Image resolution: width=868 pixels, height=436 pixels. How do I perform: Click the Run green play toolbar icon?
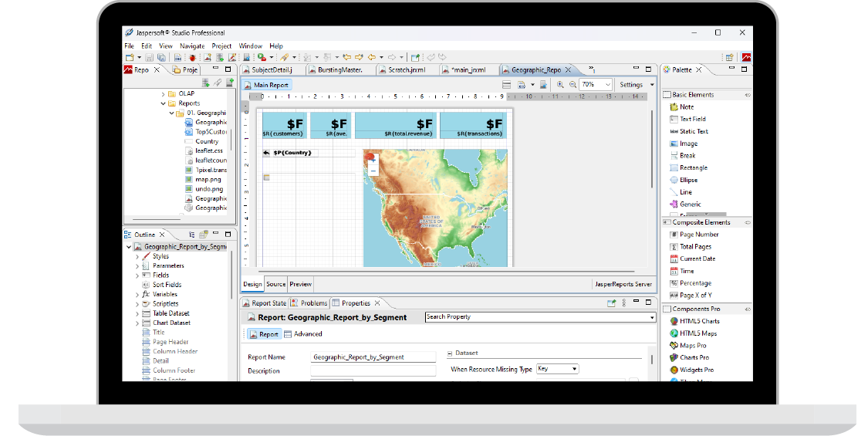coord(262,57)
